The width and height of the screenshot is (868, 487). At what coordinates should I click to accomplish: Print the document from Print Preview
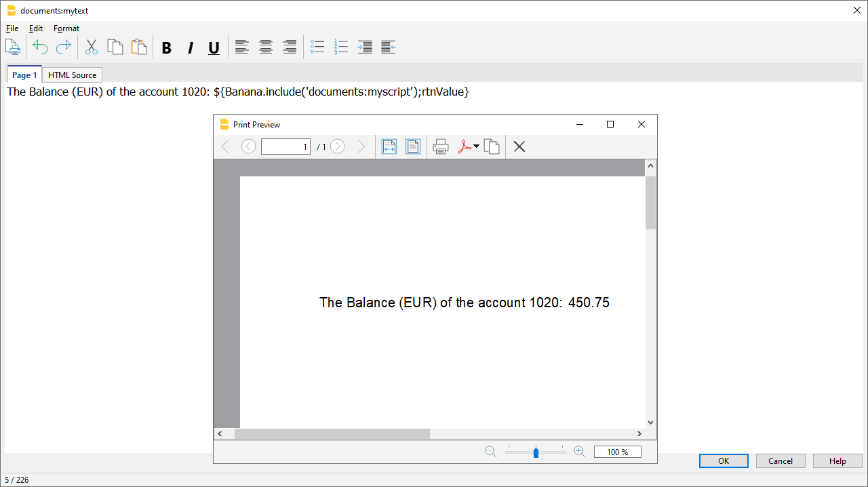click(441, 147)
